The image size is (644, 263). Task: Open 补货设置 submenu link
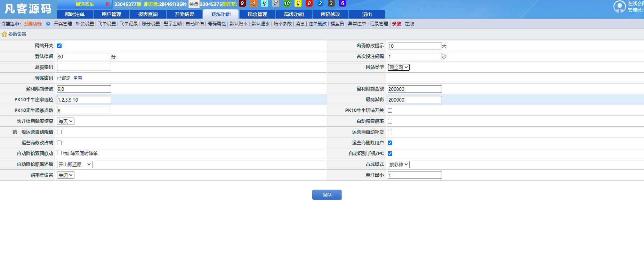point(85,24)
